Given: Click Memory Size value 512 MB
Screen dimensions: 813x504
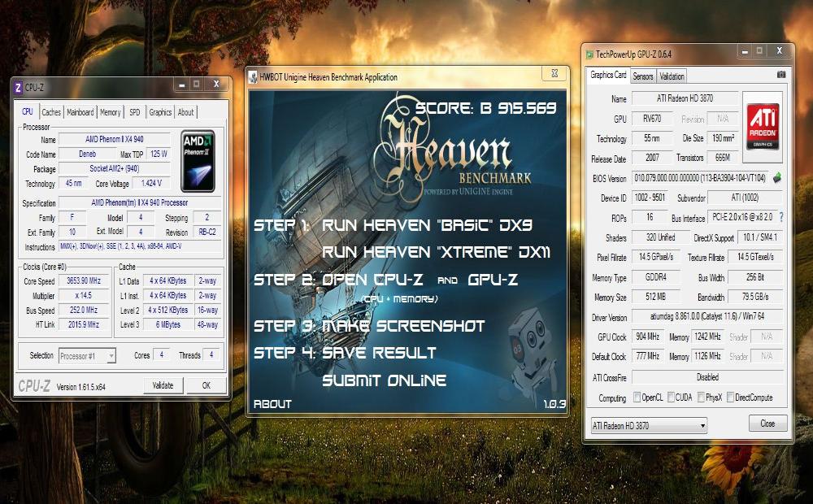Looking at the screenshot, I should click(655, 297).
